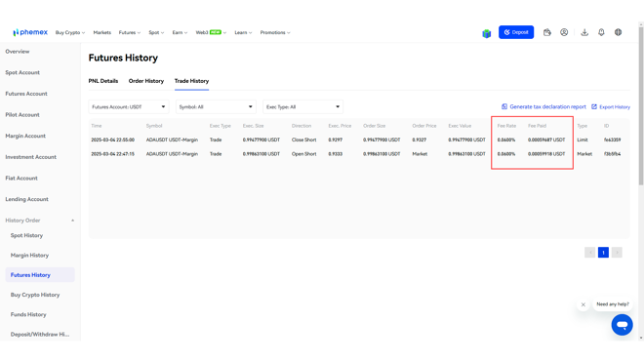
Task: Open the Exec Type: All dropdown
Action: (302, 106)
